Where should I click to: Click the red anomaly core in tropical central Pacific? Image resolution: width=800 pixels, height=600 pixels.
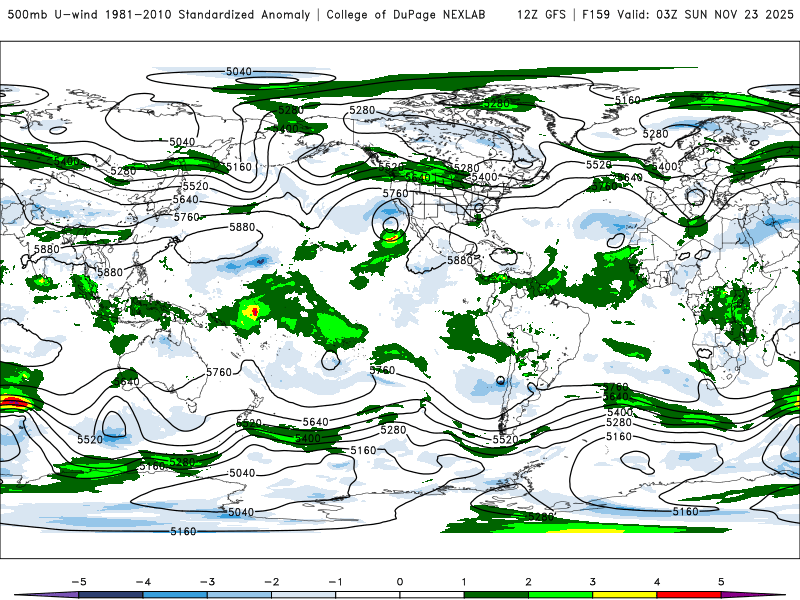pos(255,311)
